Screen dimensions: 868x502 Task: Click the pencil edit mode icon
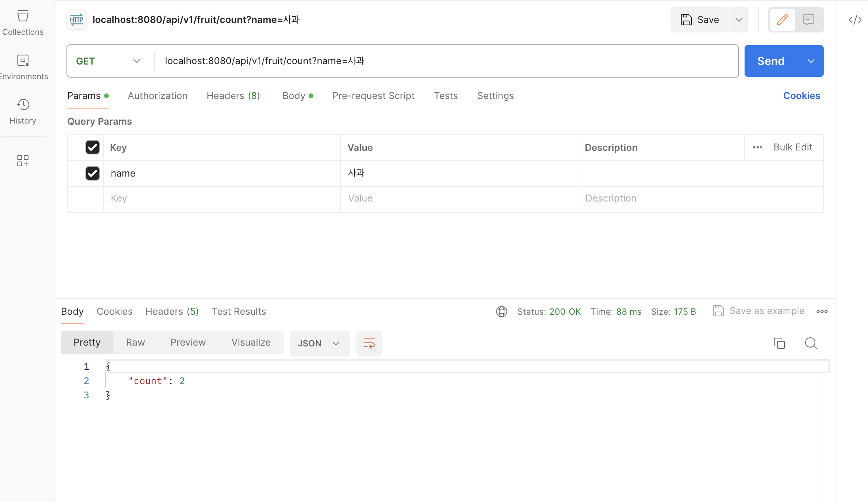point(782,20)
